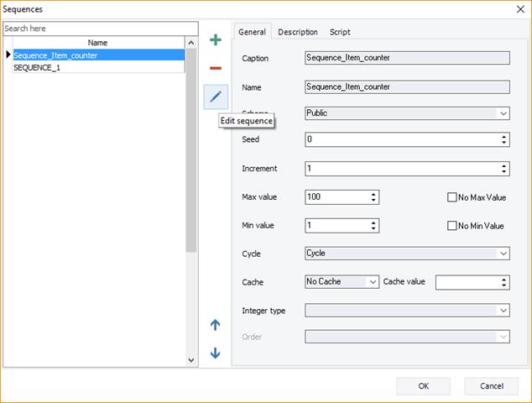The width and height of the screenshot is (532, 403).
Task: Confirm with the OK button
Action: pyautogui.click(x=423, y=386)
